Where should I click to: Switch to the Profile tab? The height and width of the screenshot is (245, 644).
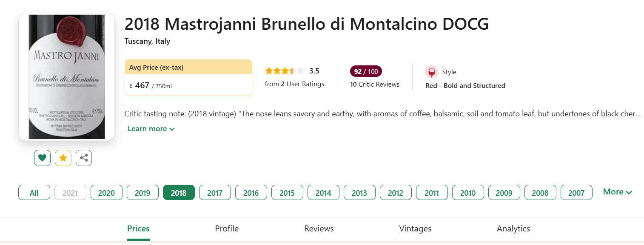[x=227, y=228]
